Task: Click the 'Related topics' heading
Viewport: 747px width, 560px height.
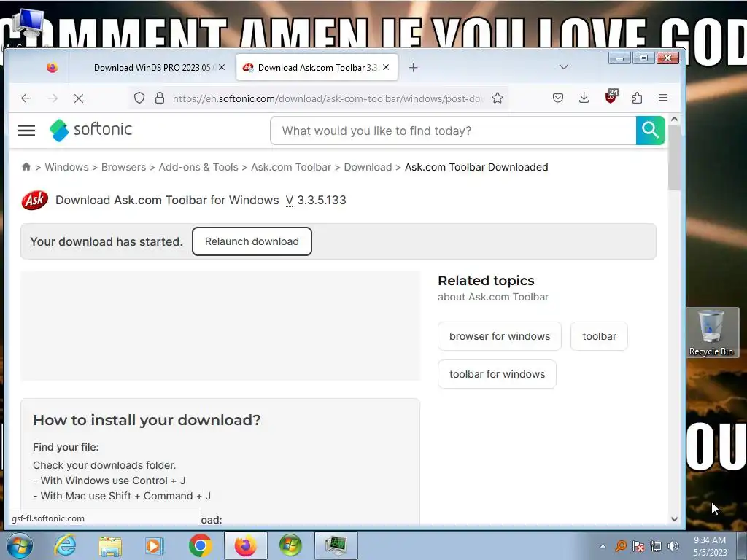Action: [x=486, y=281]
